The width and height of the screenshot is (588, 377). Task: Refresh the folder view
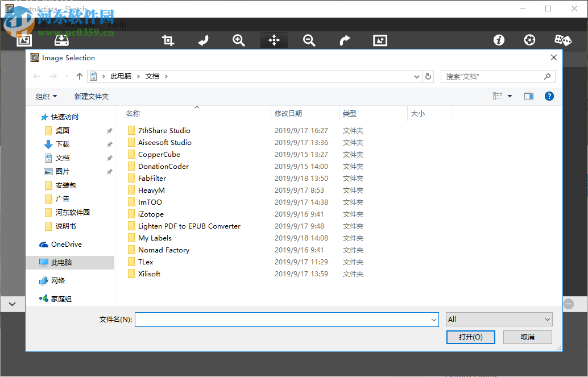click(x=428, y=77)
